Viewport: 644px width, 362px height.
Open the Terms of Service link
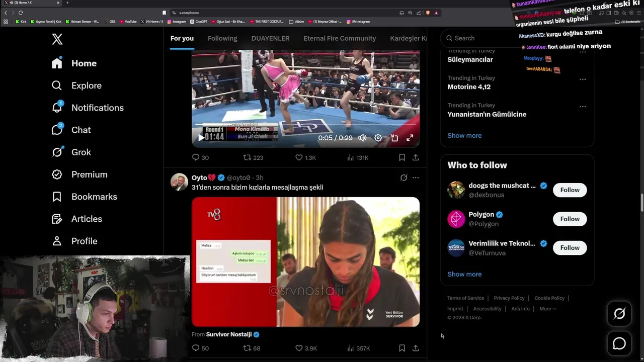tap(465, 298)
